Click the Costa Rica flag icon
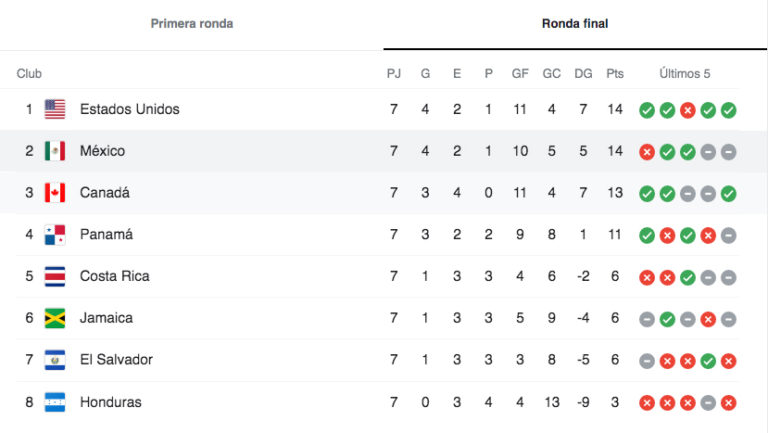The image size is (768, 433). [x=55, y=276]
